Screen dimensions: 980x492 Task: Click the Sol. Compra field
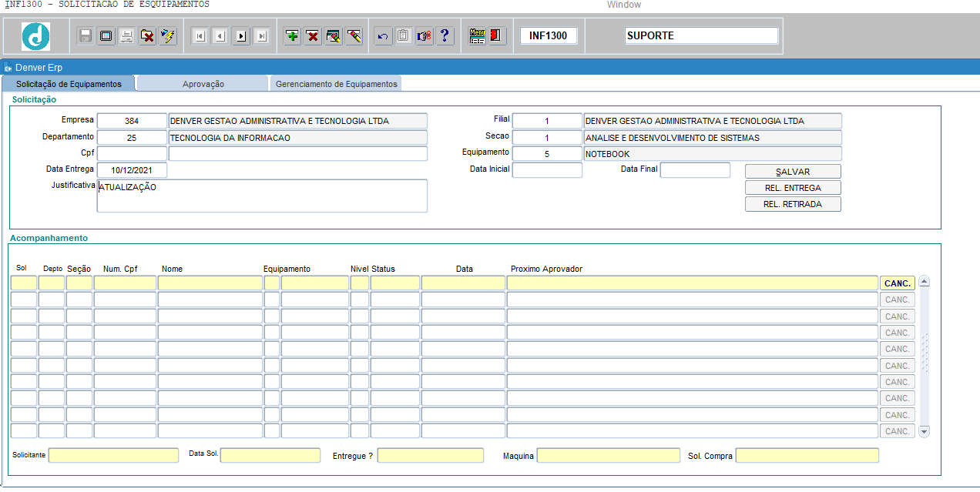(x=807, y=456)
